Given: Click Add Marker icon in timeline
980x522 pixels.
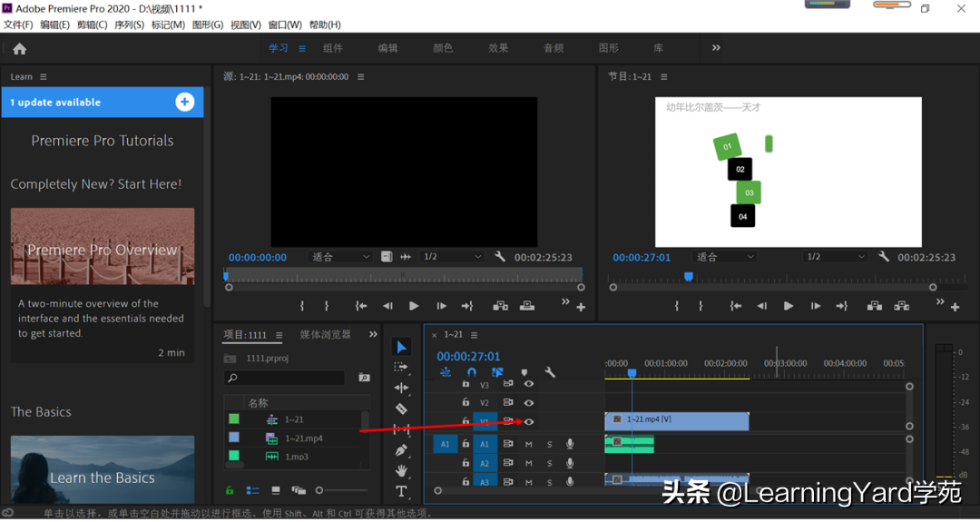Looking at the screenshot, I should tap(524, 372).
